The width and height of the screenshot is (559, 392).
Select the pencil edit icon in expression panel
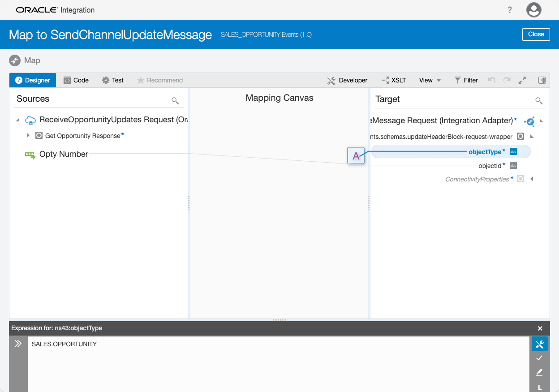(539, 372)
